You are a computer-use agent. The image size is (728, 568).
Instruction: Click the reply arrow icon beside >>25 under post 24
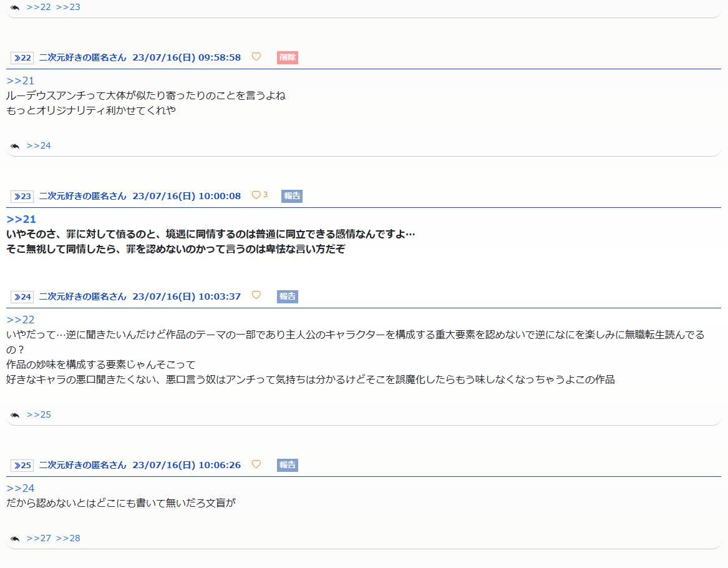15,414
